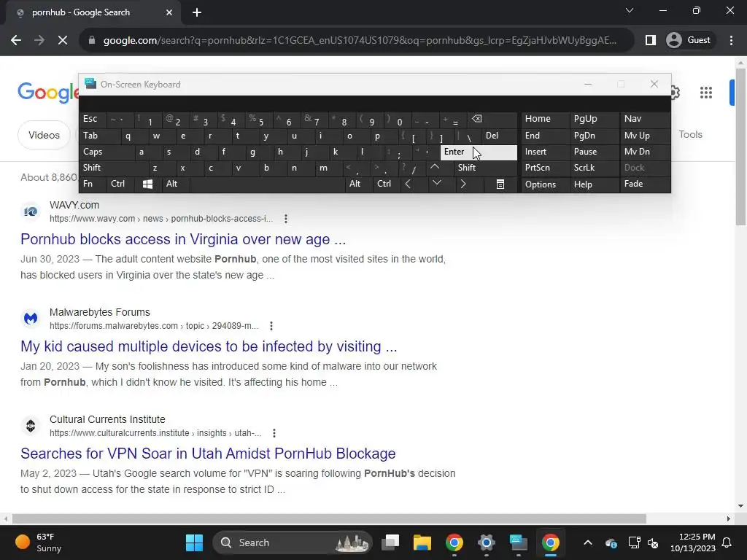Click the Help key on On-Screen Keyboard

tap(595, 184)
